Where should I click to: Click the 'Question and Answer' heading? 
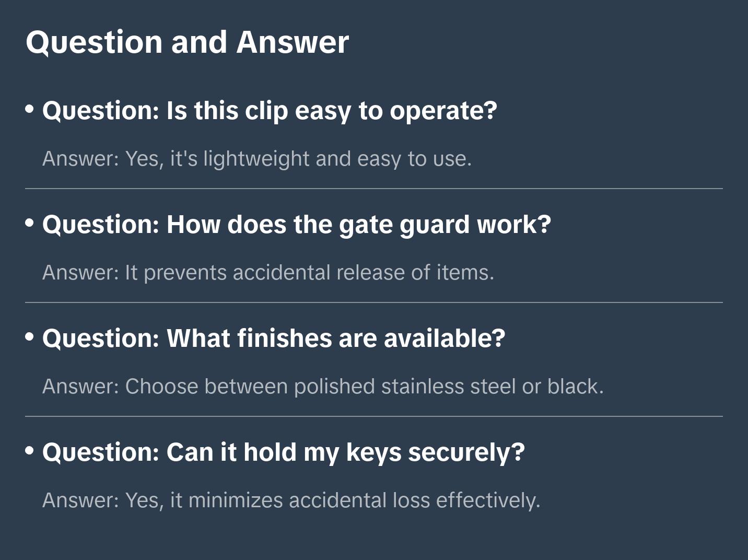tap(187, 42)
